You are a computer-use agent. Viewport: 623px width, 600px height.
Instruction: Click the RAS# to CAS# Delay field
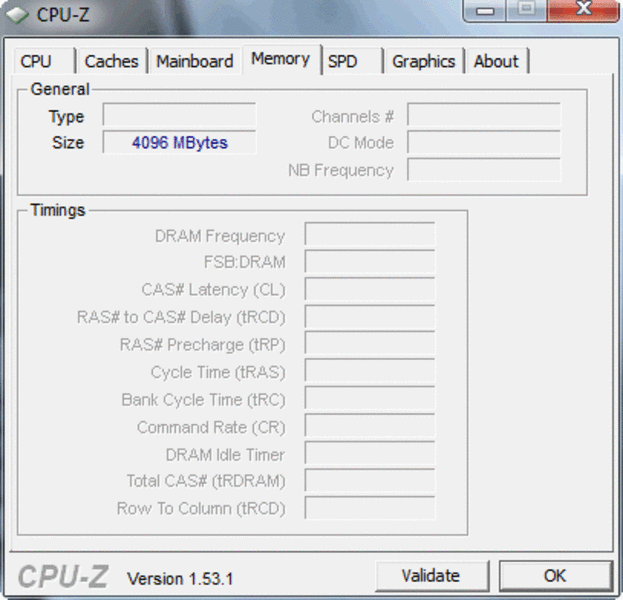pos(370,317)
